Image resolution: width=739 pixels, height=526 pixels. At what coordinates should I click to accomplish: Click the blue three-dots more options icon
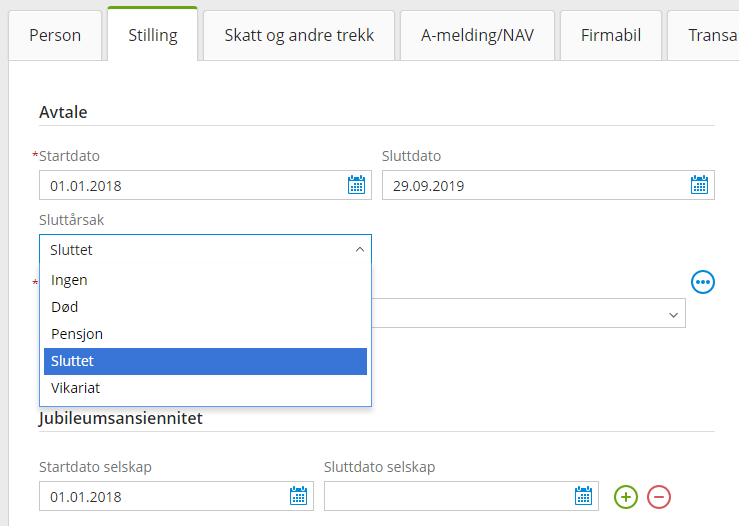coord(704,282)
